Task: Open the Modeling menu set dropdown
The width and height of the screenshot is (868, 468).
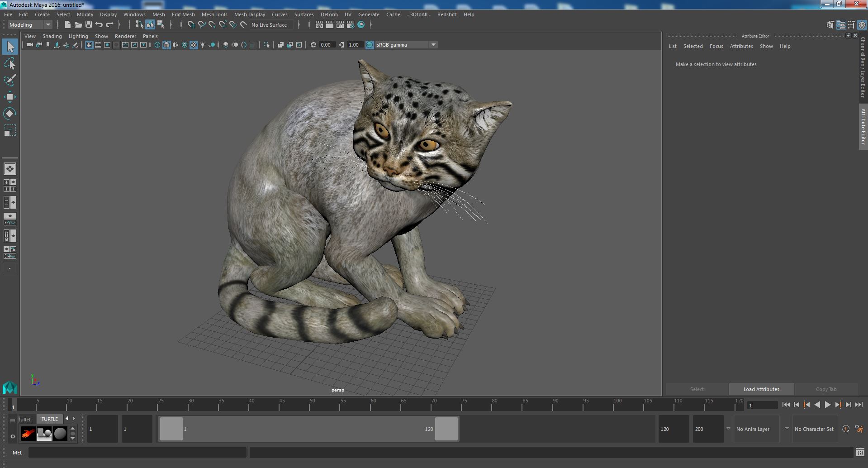Action: [30, 25]
